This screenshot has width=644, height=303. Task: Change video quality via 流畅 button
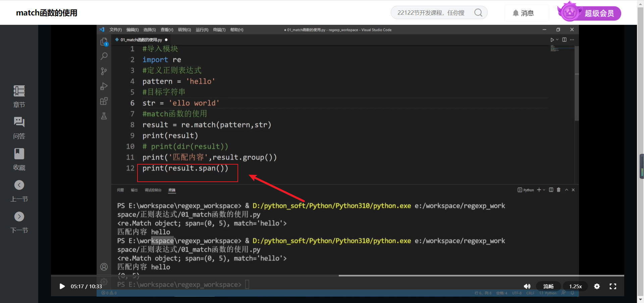pos(548,286)
